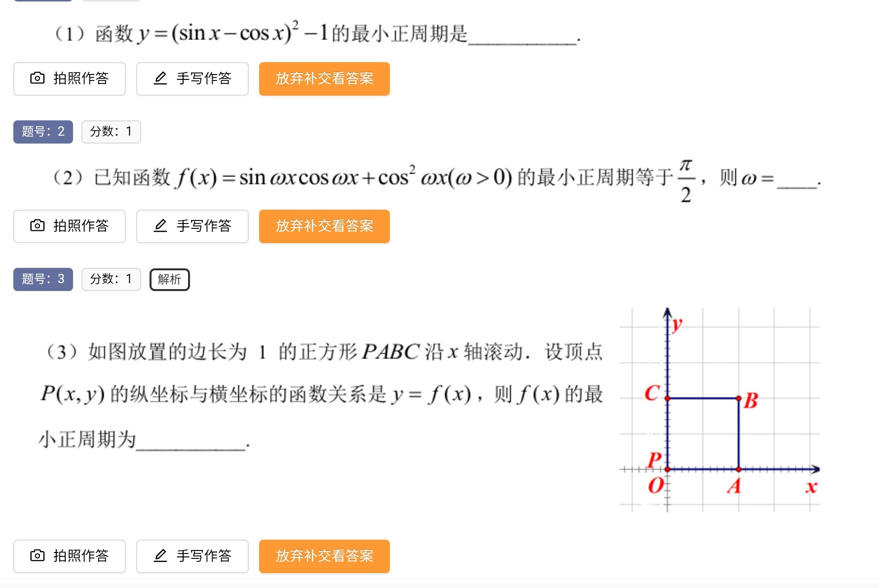Click the pencil icon under question (3)
Screen dimensions: 879x588
160,555
